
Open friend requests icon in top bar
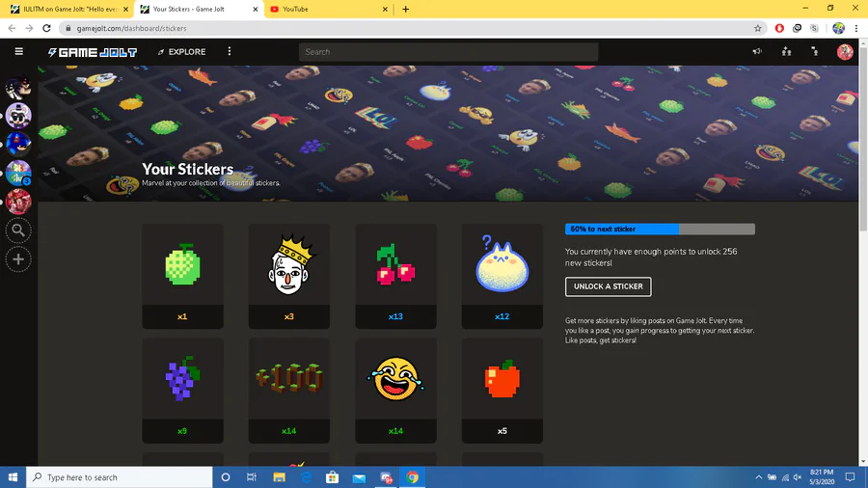coord(786,51)
